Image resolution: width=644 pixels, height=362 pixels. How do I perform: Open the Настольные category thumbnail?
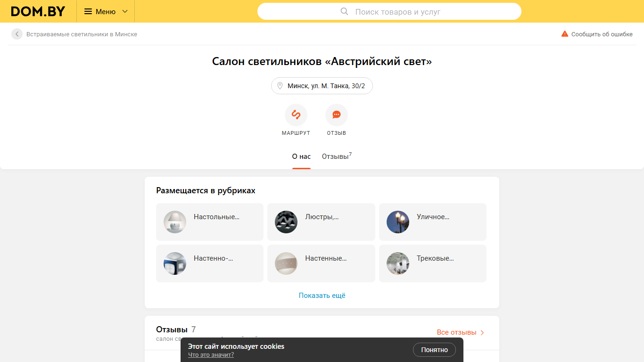[x=175, y=222]
